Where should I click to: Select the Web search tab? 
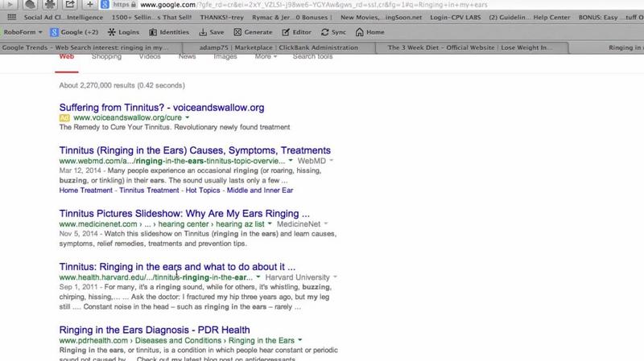pos(67,56)
